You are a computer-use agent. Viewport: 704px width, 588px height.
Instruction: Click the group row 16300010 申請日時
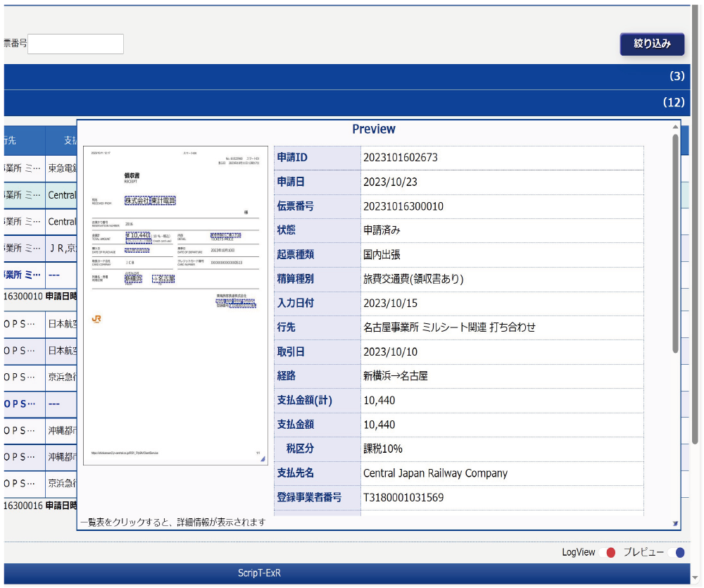40,296
